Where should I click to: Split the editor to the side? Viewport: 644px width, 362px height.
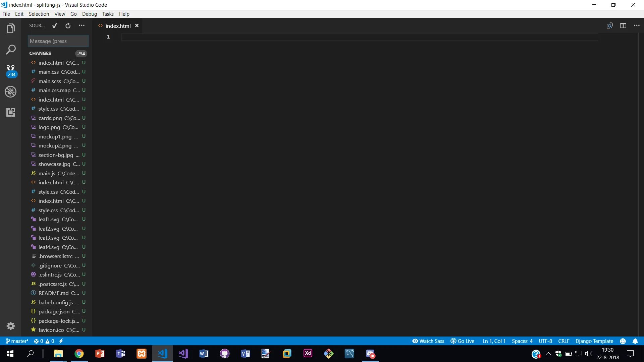(x=623, y=25)
